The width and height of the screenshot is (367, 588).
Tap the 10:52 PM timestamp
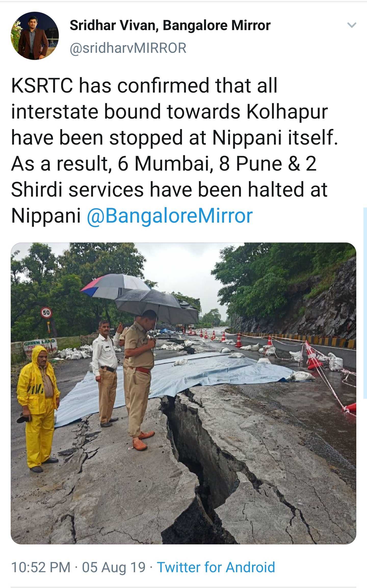coord(41,568)
